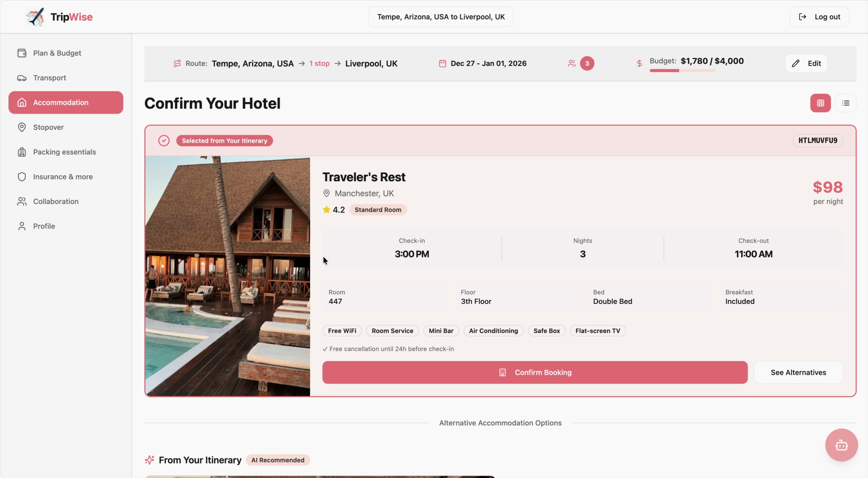Click the Edit trip button

806,63
